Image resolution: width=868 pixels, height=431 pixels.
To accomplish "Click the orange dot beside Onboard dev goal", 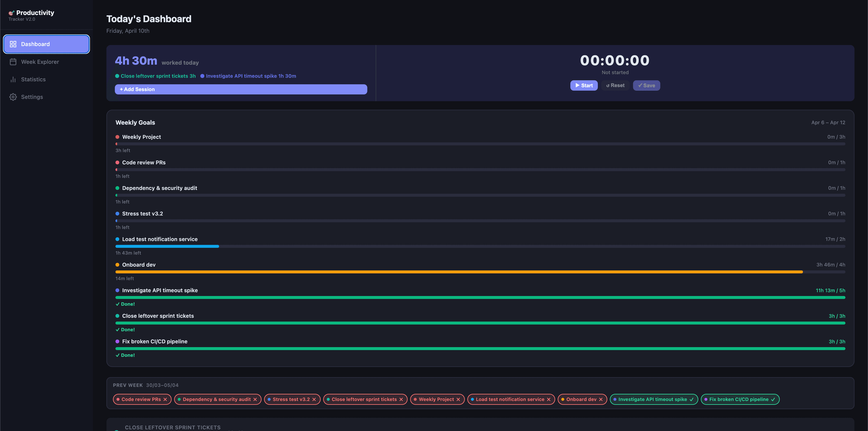I will 117,265.
